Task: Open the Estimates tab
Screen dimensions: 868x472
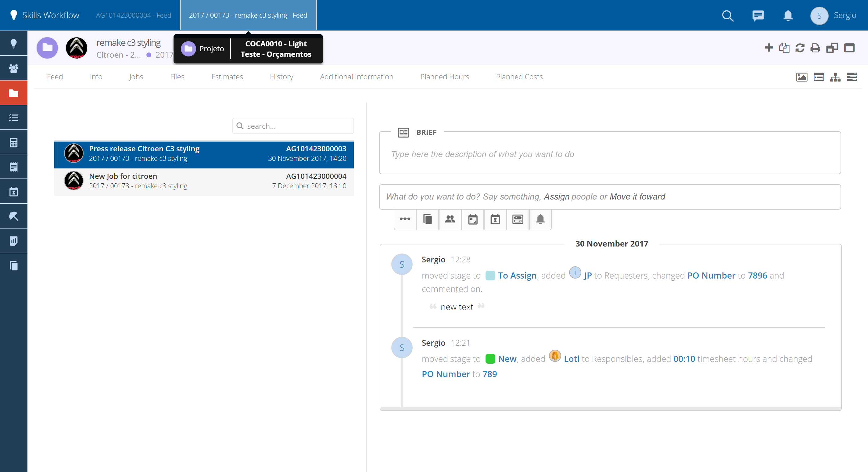Action: (x=227, y=77)
